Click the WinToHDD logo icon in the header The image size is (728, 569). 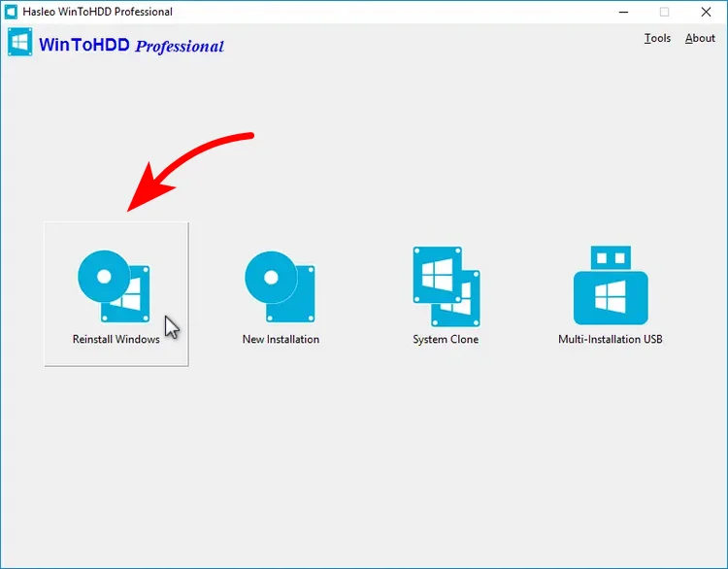click(20, 42)
